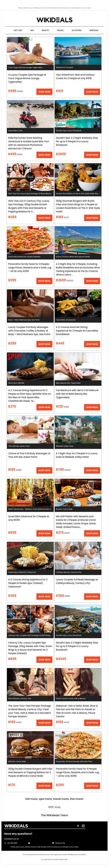Open the Riebeek Valley Hotel photo
The image size is (109, 868).
pyautogui.click(x=78, y=430)
